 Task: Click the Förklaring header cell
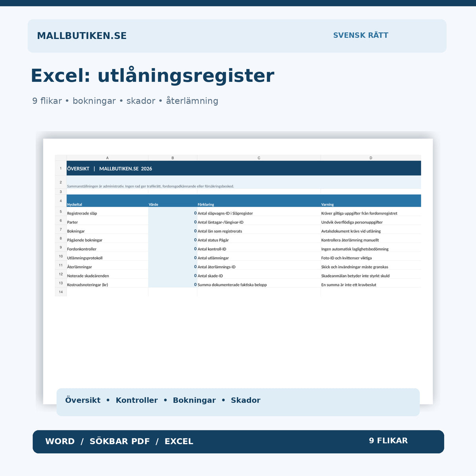[x=259, y=201]
